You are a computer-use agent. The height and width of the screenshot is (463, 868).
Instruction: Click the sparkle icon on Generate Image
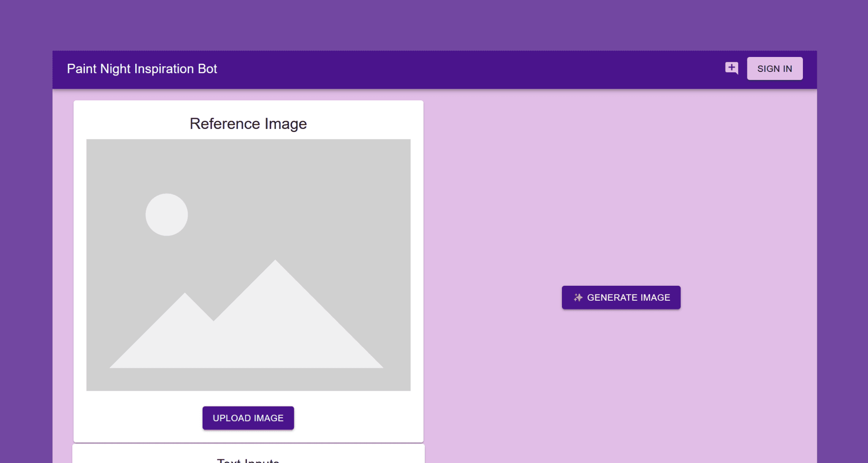coord(578,298)
